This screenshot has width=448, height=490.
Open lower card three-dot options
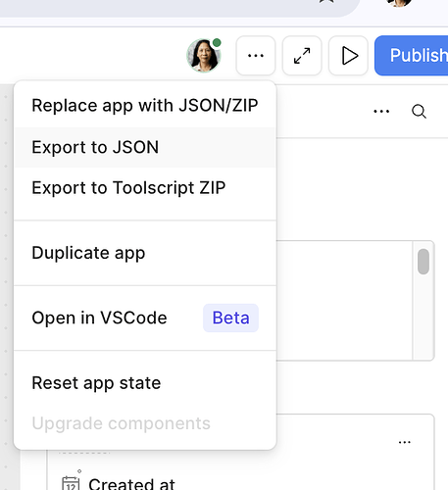pos(405,442)
